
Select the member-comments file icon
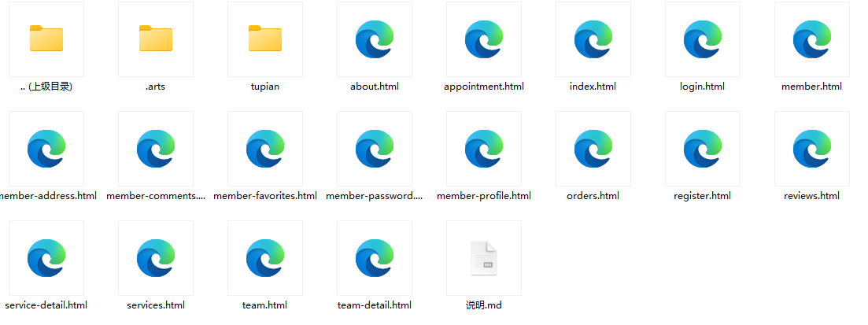point(155,149)
